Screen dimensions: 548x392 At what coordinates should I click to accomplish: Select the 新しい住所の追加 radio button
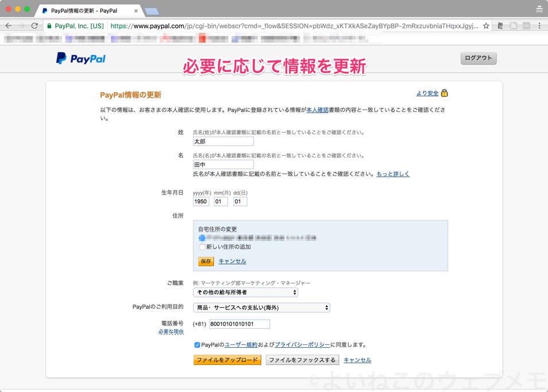201,247
